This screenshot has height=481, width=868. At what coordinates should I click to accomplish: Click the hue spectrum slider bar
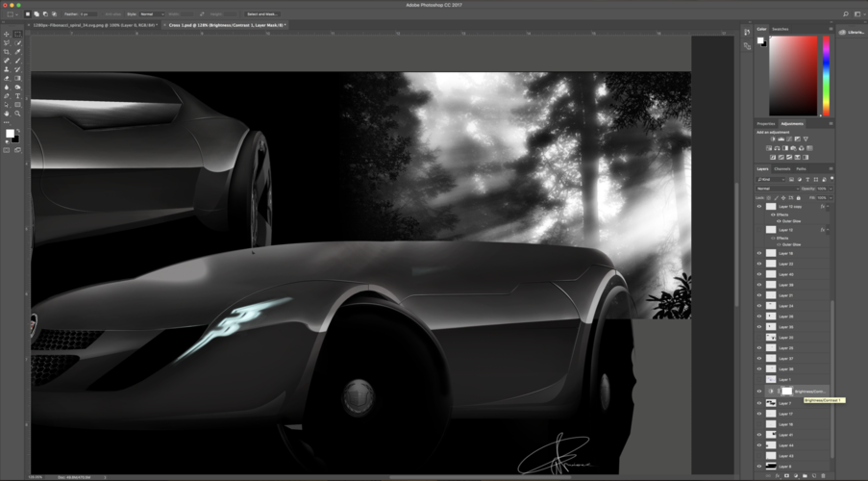(x=826, y=75)
